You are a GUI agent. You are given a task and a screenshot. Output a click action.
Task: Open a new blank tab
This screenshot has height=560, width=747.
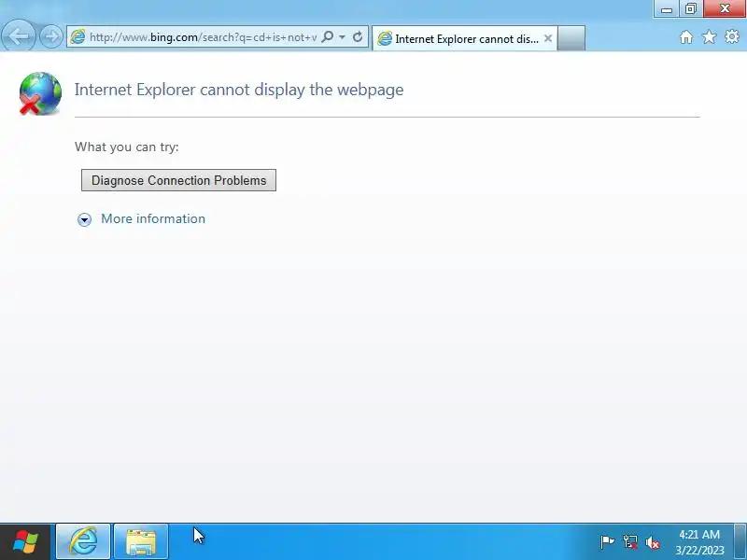point(571,38)
